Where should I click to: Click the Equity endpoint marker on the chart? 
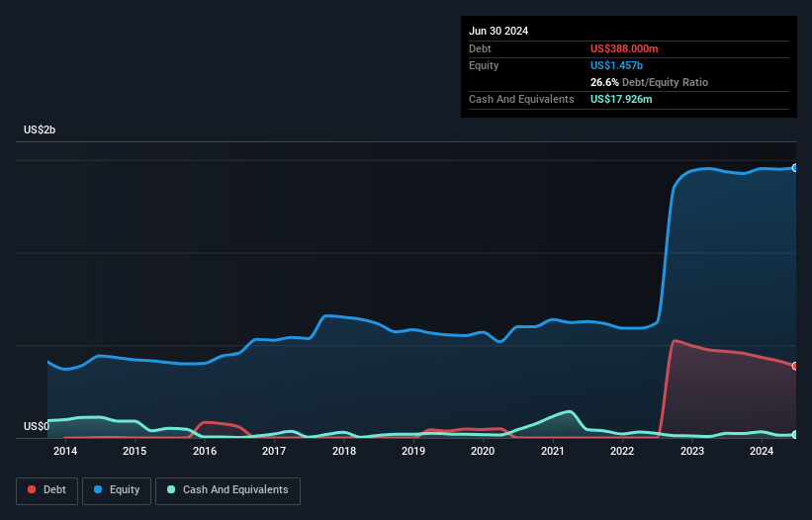click(795, 168)
